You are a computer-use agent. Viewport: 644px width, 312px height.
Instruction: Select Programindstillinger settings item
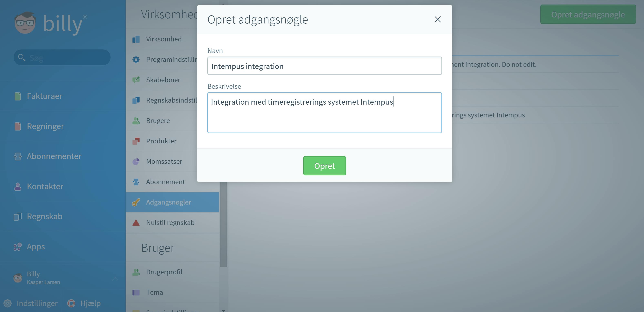pyautogui.click(x=173, y=60)
